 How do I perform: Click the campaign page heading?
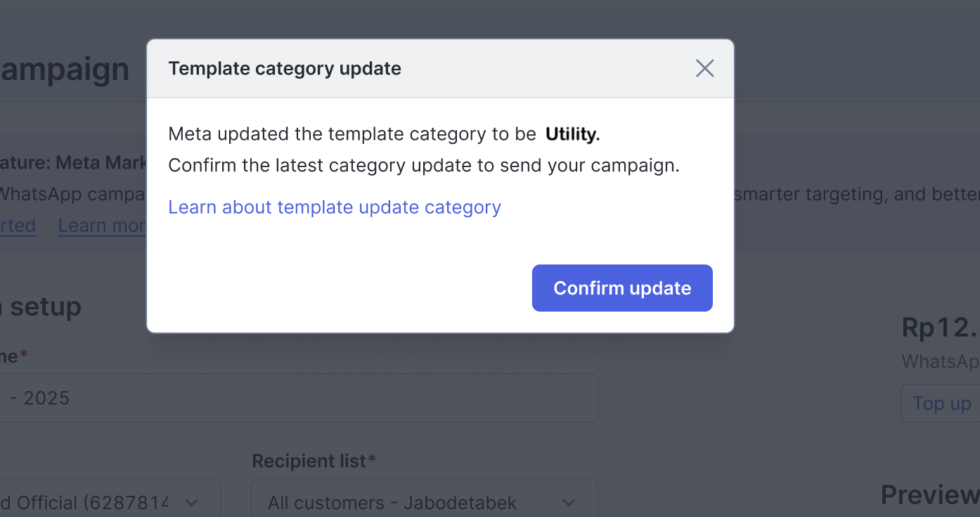click(x=65, y=70)
